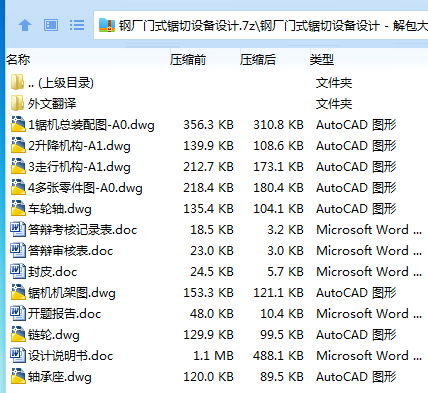Select the file name 车轮轴.dwg
This screenshot has height=393, width=428.
60,209
